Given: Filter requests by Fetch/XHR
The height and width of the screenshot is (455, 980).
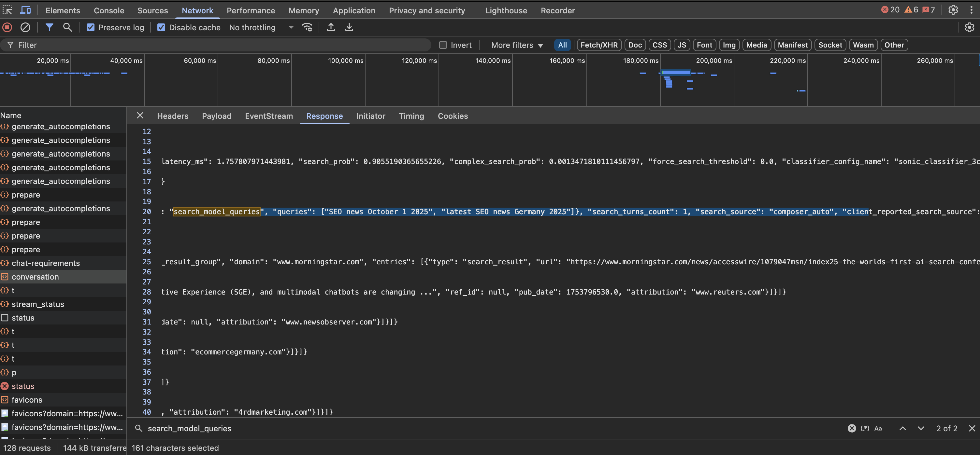Looking at the screenshot, I should click(599, 45).
